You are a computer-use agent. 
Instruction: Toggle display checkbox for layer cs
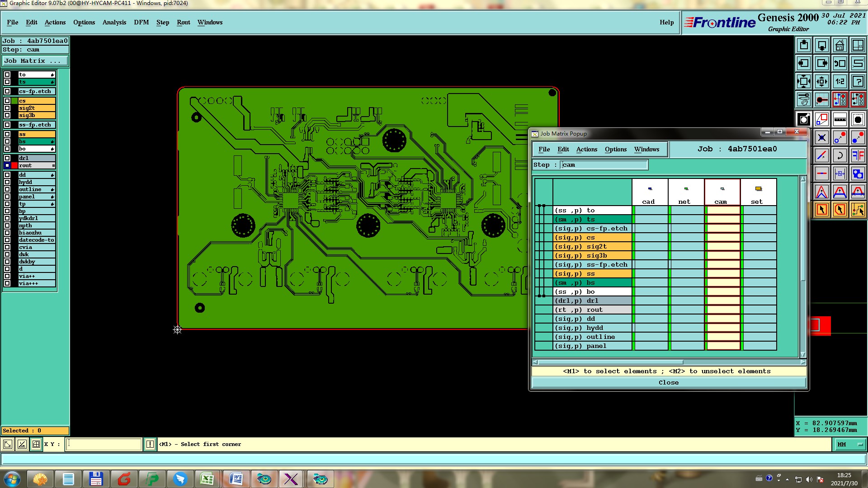(7, 101)
